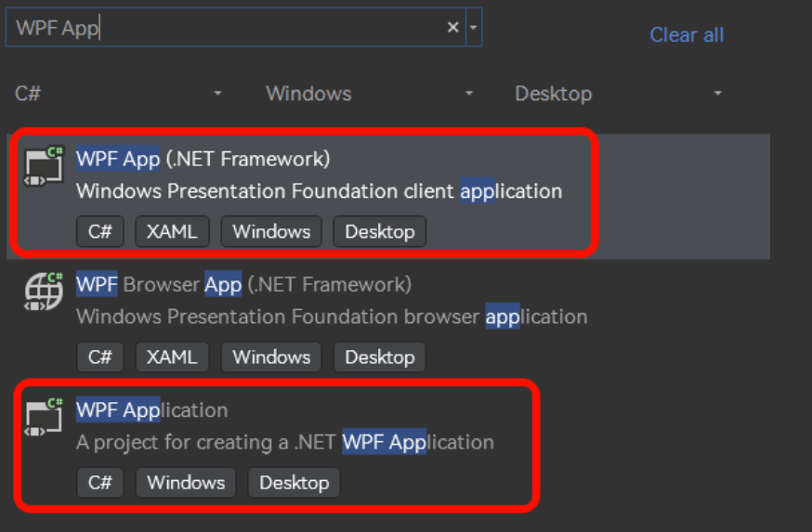Click Windows tag under WPF Application
Image resolution: width=812 pixels, height=532 pixels.
[x=186, y=482]
